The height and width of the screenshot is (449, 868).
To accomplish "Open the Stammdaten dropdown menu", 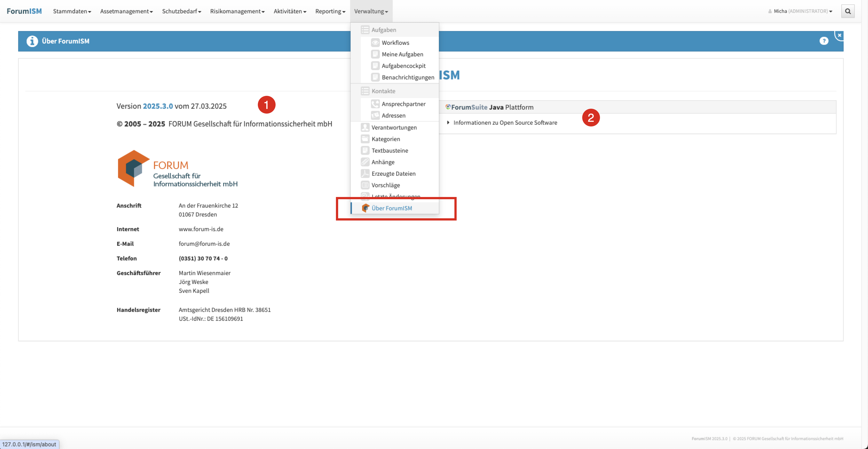I will coord(72,11).
